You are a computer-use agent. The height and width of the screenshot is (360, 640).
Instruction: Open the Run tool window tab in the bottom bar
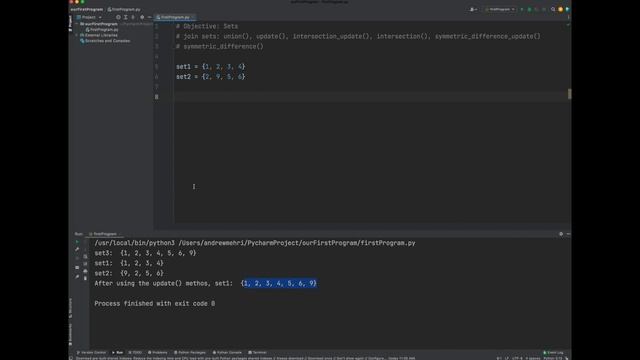[118, 352]
